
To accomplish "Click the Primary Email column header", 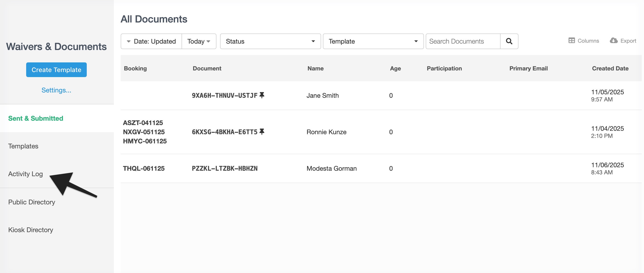I will 528,68.
